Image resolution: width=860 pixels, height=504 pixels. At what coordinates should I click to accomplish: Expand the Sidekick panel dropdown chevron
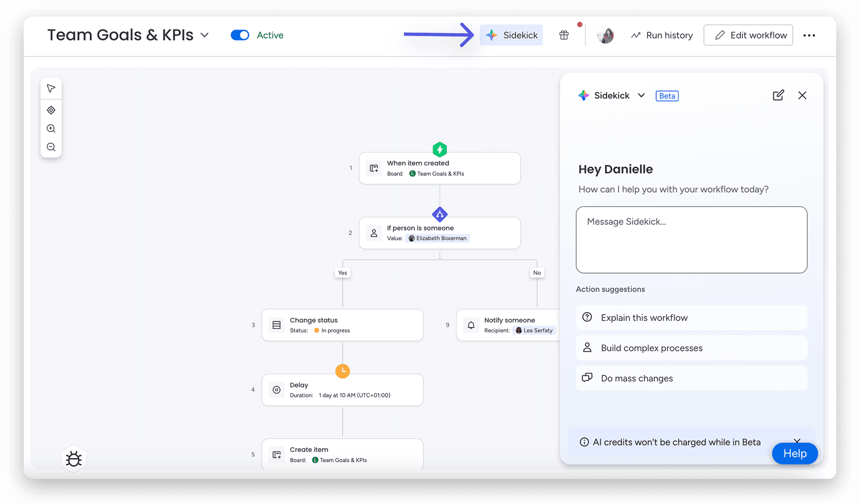(641, 95)
